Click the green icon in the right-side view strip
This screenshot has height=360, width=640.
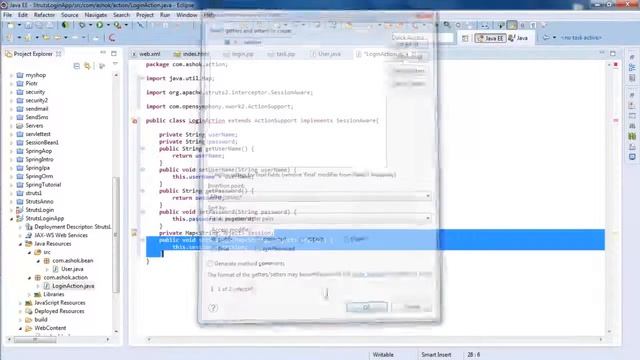coord(632,136)
